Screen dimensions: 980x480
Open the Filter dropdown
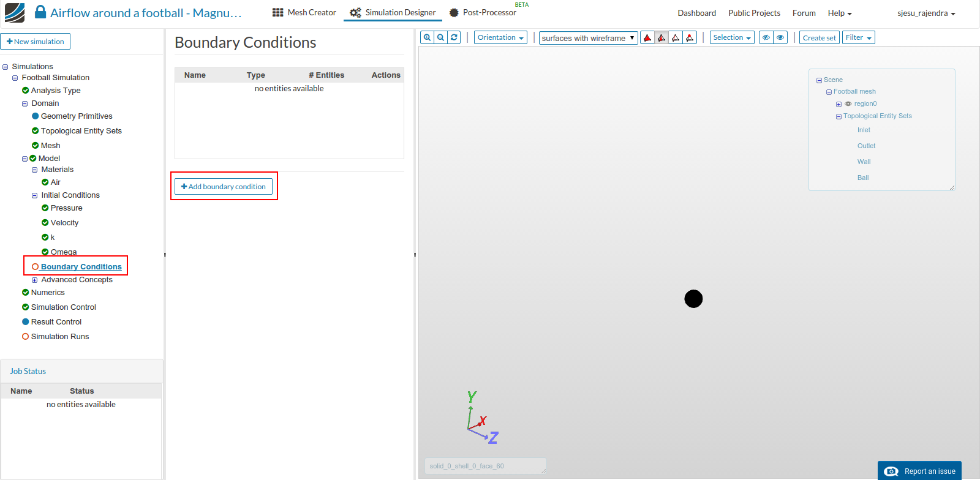pos(858,37)
